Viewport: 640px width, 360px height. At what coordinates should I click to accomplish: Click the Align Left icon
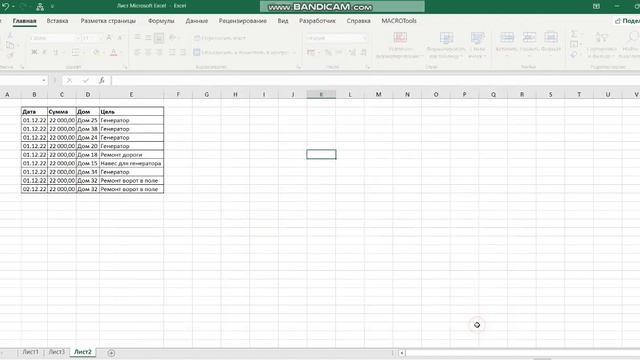click(x=138, y=52)
